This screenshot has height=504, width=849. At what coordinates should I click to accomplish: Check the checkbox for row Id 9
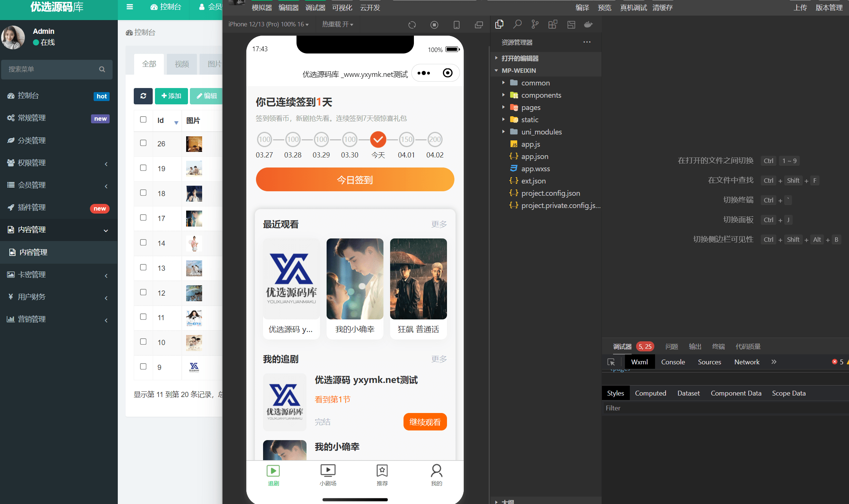143,367
